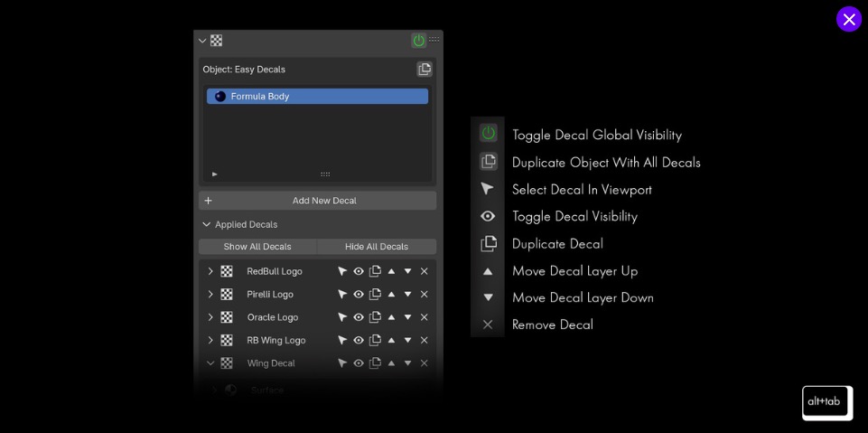The height and width of the screenshot is (433, 868).
Task: Duplicate the Pirelli Logo decal
Action: [375, 294]
